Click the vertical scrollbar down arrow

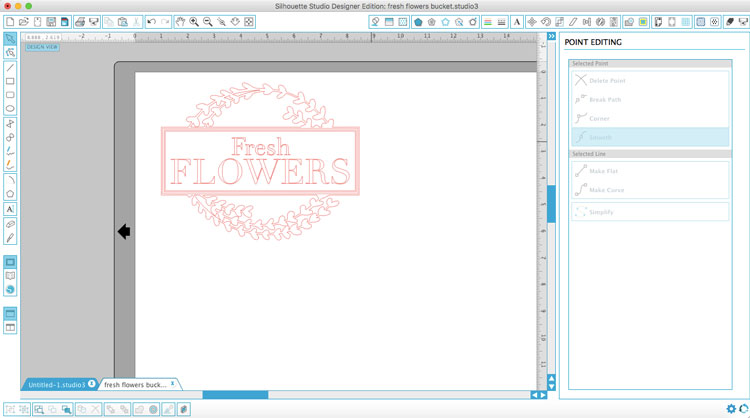pos(551,386)
